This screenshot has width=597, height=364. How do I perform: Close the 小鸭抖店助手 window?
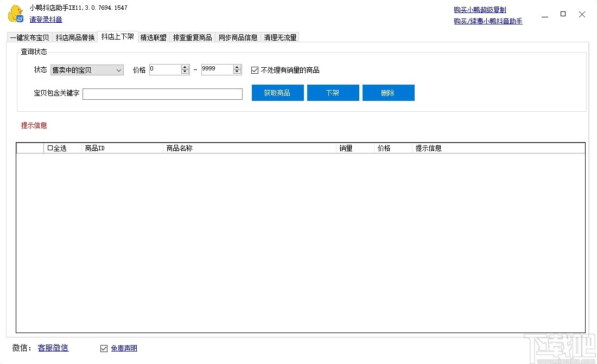pos(582,15)
